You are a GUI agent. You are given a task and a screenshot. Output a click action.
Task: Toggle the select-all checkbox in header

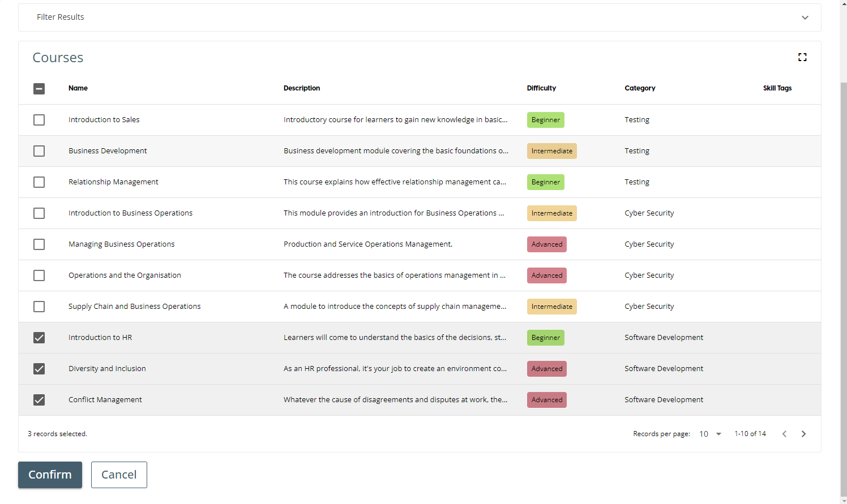(x=39, y=88)
